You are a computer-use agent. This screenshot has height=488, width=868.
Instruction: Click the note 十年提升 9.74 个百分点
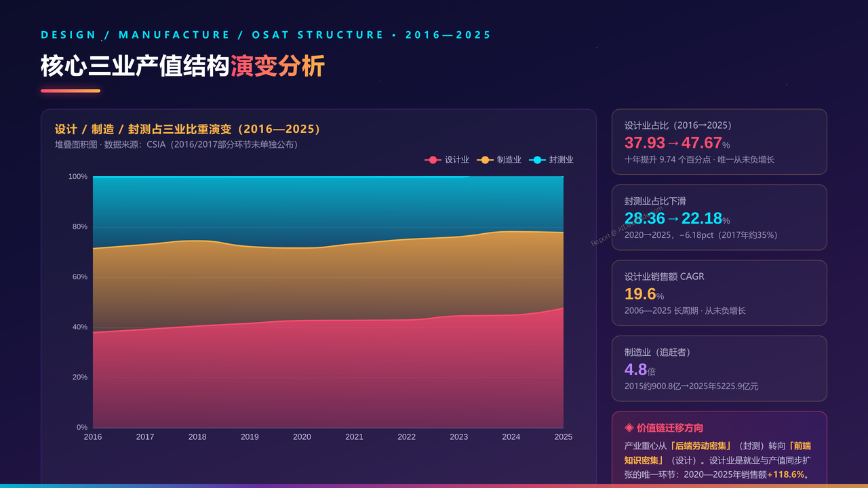point(699,160)
